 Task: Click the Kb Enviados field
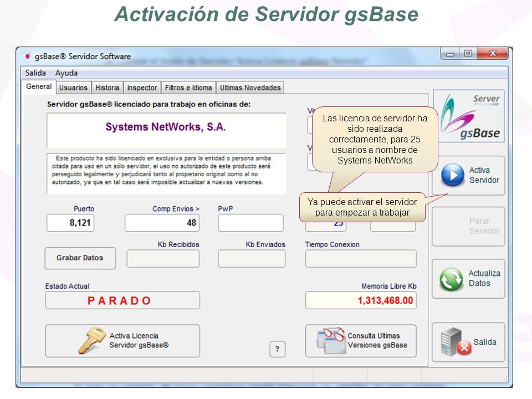(252, 259)
